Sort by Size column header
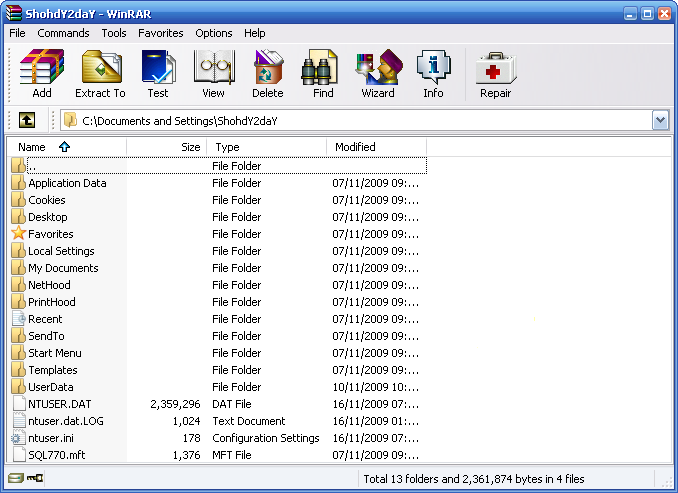 coord(166,147)
